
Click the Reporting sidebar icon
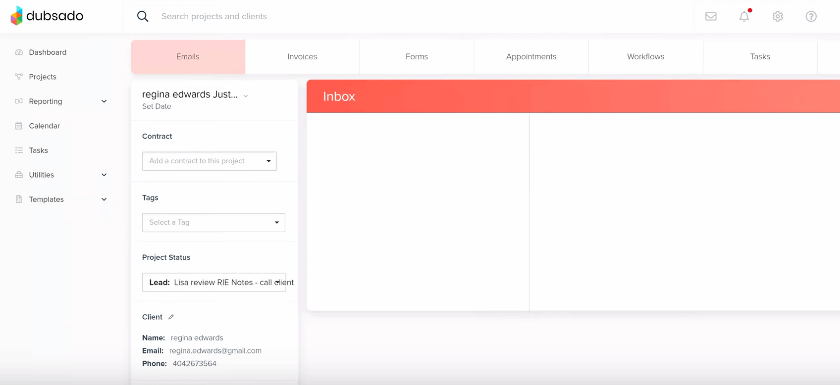pos(19,101)
